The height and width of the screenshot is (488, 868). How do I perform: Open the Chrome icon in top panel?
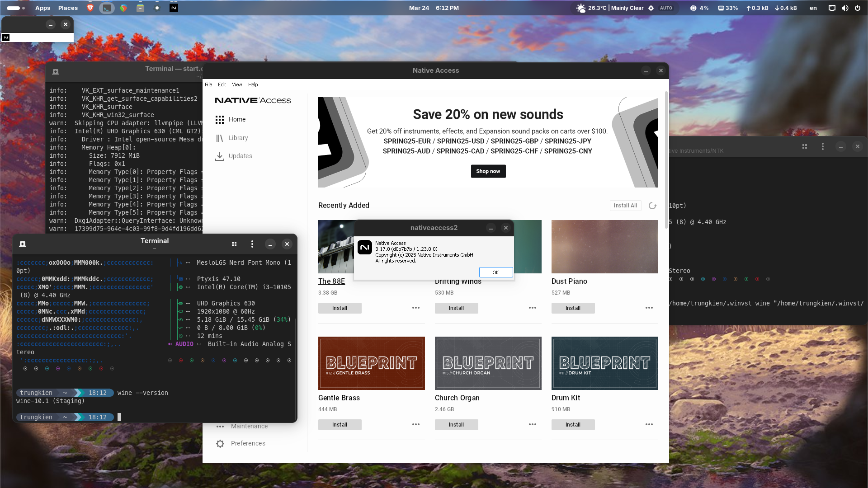pyautogui.click(x=123, y=8)
